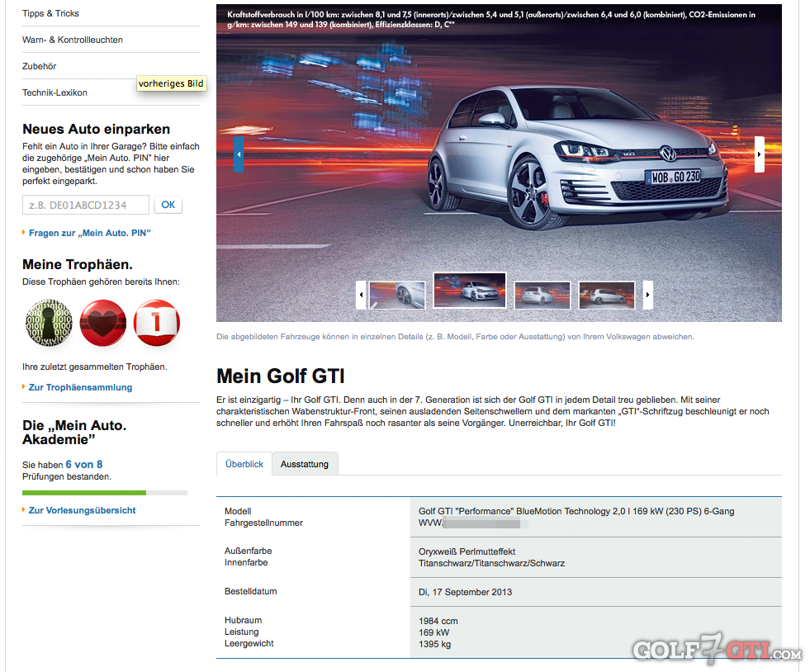Click the curb weight value "1395 kg"

pos(435,644)
